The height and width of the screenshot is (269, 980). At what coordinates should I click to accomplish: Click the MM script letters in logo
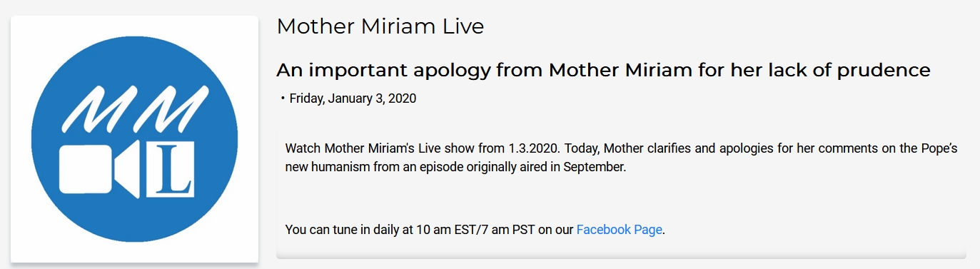tap(136, 108)
